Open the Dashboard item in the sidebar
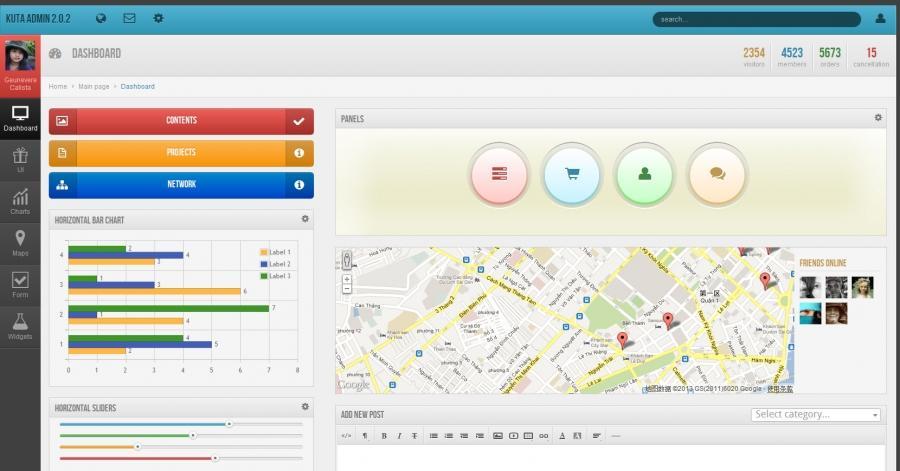Screen dimensions: 900x471 point(20,119)
